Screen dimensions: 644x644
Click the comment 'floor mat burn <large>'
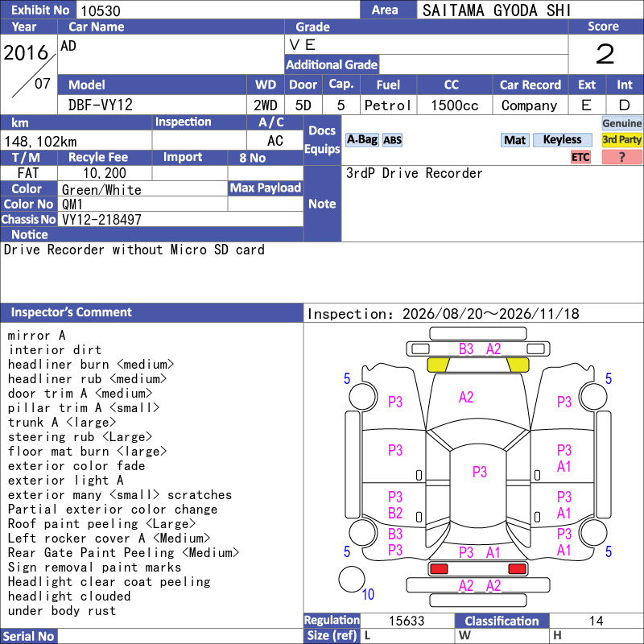87,452
